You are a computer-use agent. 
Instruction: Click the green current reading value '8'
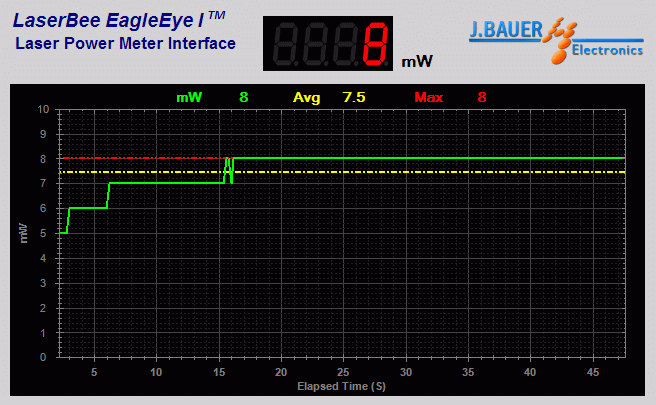coord(243,97)
